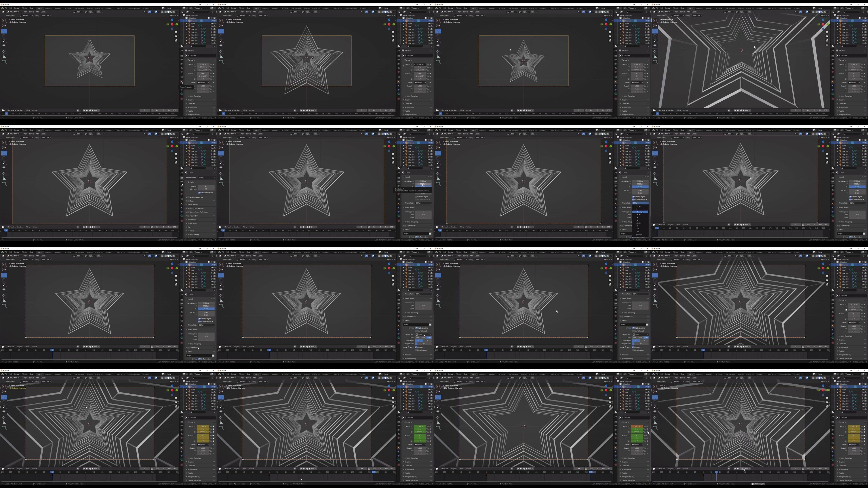This screenshot has width=868, height=488.
Task: Select Measure tool in the Eevee render settings window
Action: click(4, 178)
